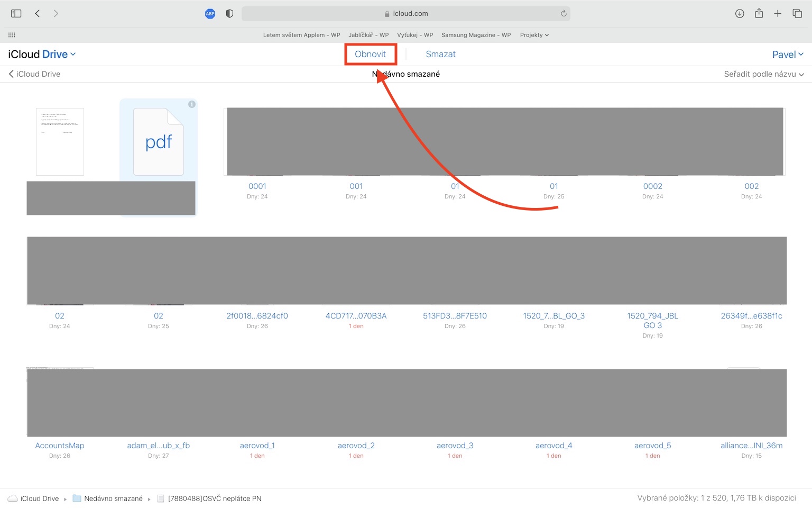Open the Vyťukej - WP bookmark
Image resolution: width=812 pixels, height=508 pixels.
415,35
